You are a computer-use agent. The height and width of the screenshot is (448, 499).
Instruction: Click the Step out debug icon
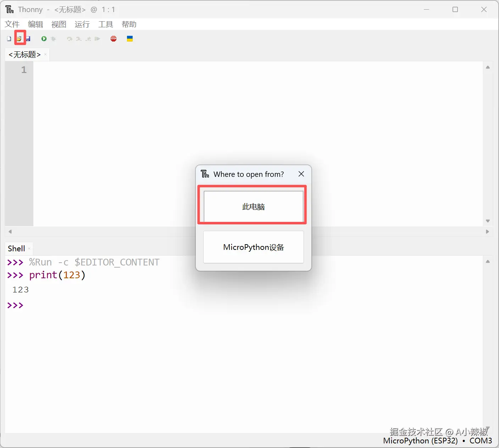pyautogui.click(x=88, y=39)
